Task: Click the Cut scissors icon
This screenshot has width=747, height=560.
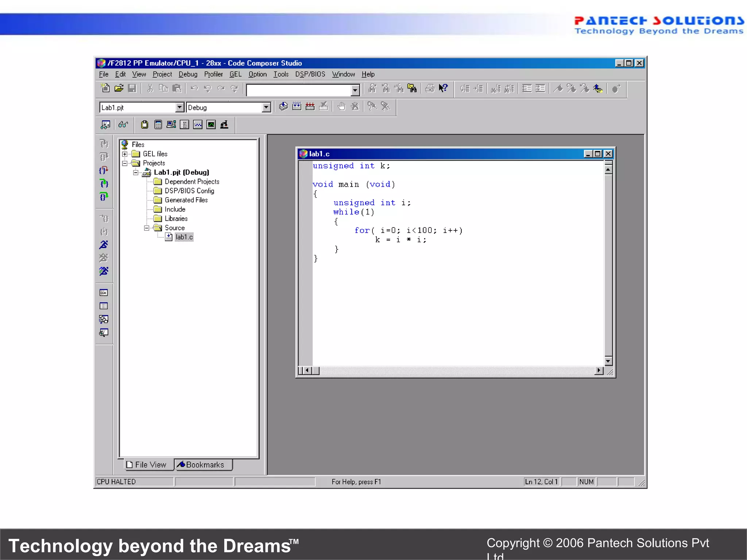Action: 150,88
